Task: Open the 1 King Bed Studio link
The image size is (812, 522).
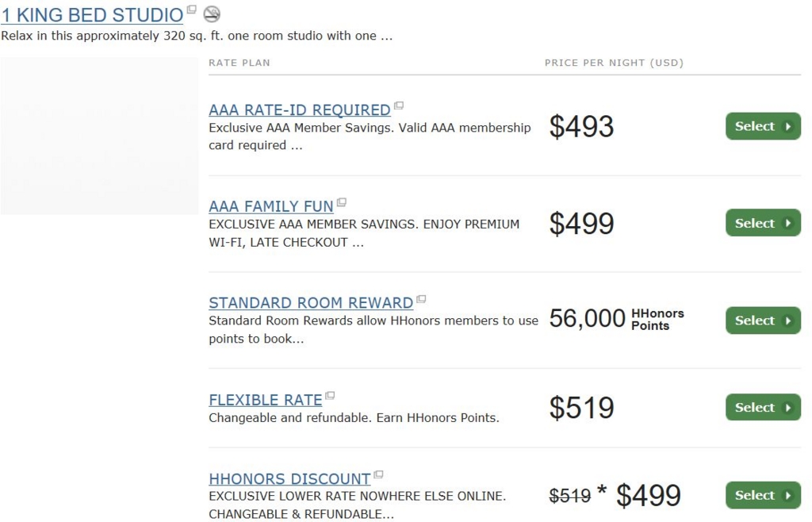Action: (92, 15)
